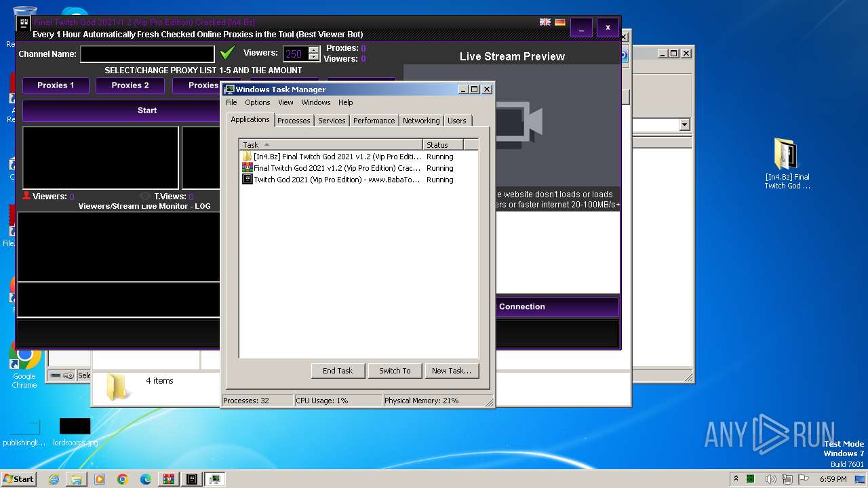Screen dimensions: 868x488
Task: Switch to the Networking tab
Action: click(x=421, y=121)
